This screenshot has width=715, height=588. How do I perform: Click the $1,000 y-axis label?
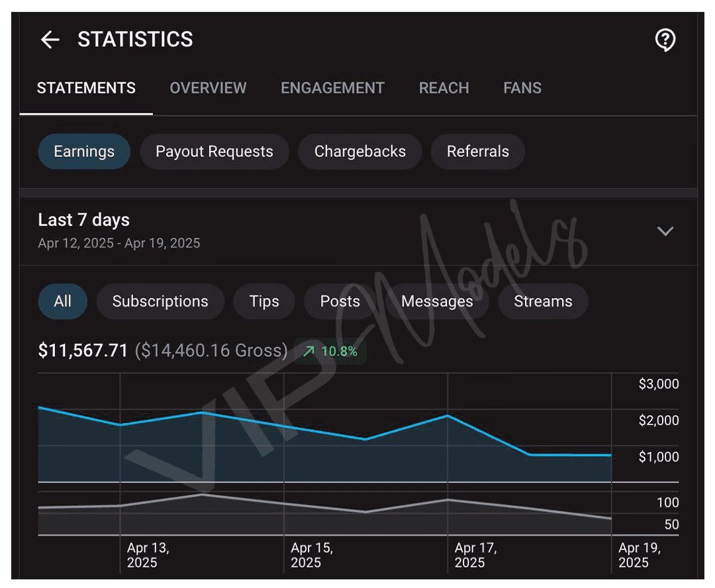pos(659,457)
